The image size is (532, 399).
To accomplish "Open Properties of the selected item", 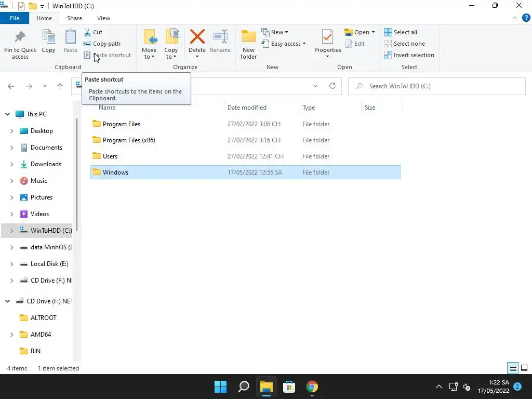I will [x=327, y=44].
